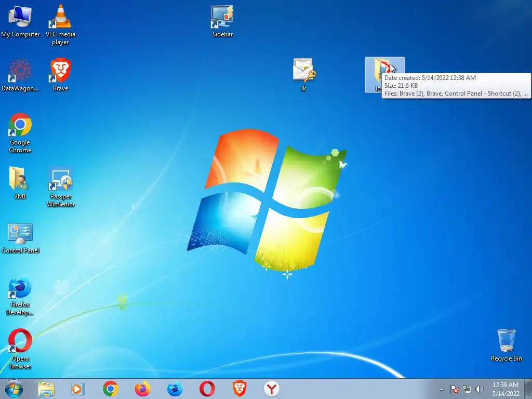Select the Opera Browser desktop shortcut
Screen dimensions: 532x399
tap(20, 349)
